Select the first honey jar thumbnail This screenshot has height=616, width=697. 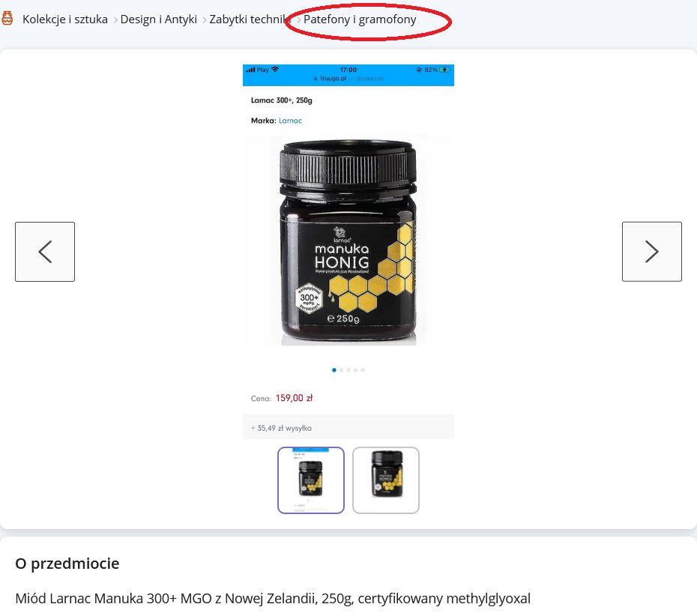pyautogui.click(x=311, y=480)
